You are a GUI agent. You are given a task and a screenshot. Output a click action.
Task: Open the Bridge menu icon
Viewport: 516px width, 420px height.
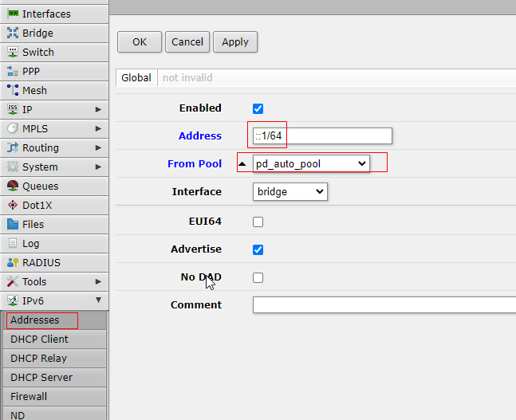click(x=14, y=33)
